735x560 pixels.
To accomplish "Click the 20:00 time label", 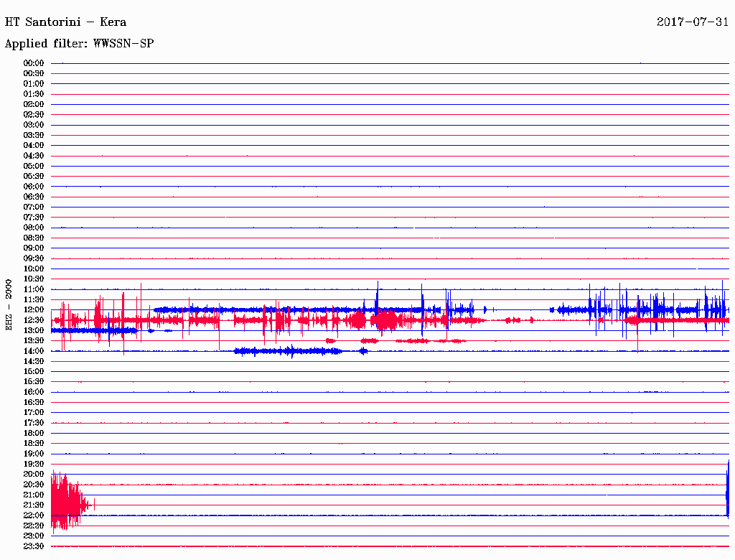I will tap(34, 474).
